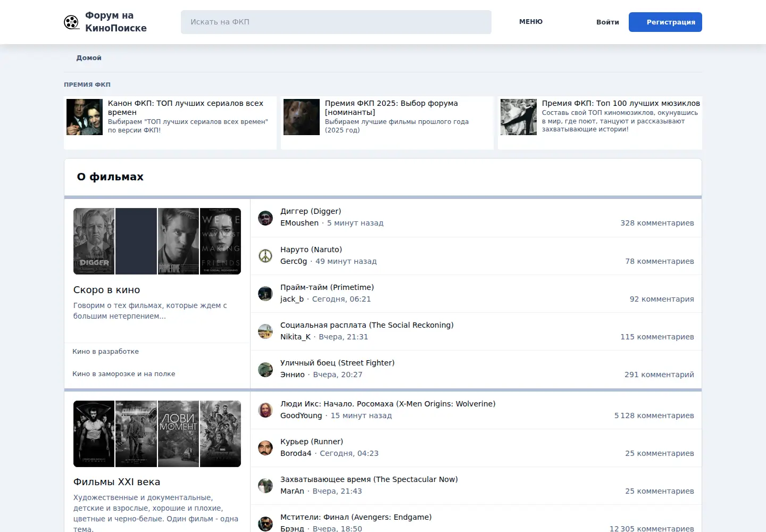Open the МЕНЮ menu
This screenshot has width=766, height=532.
[x=531, y=22]
